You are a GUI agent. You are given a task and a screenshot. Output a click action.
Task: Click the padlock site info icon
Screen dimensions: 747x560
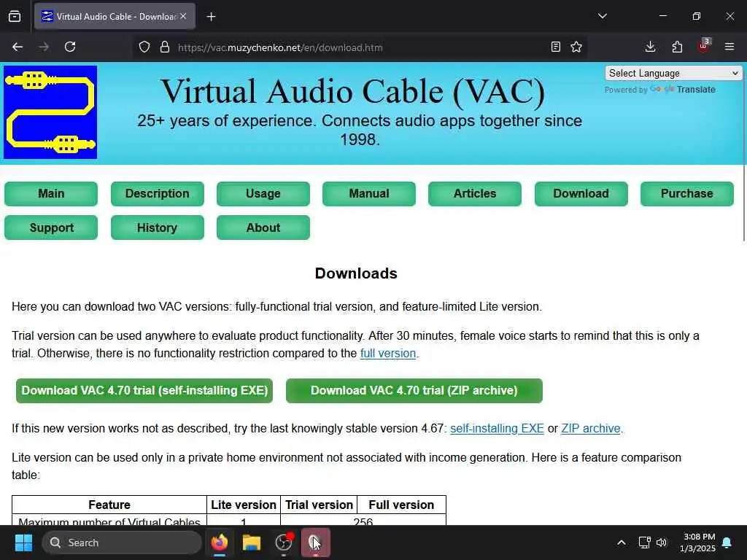(x=165, y=47)
